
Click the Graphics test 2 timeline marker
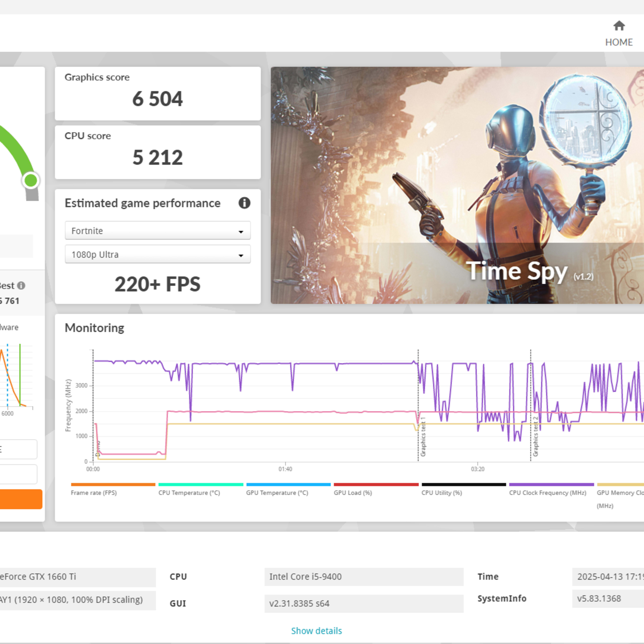(x=535, y=437)
